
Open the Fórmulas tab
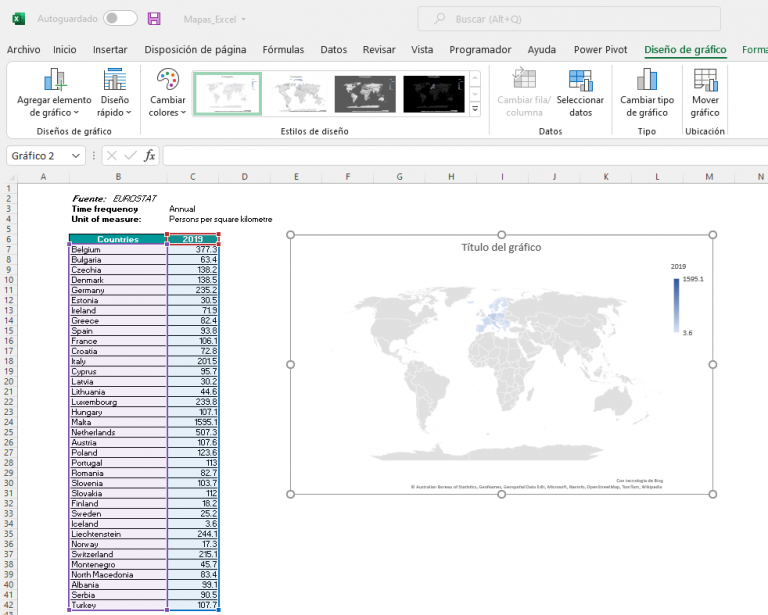click(x=283, y=49)
